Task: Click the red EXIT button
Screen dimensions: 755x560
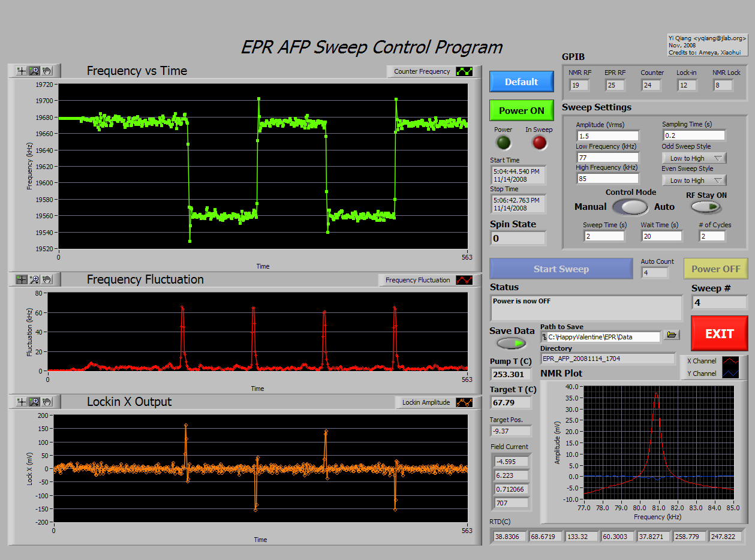Action: [x=719, y=333]
